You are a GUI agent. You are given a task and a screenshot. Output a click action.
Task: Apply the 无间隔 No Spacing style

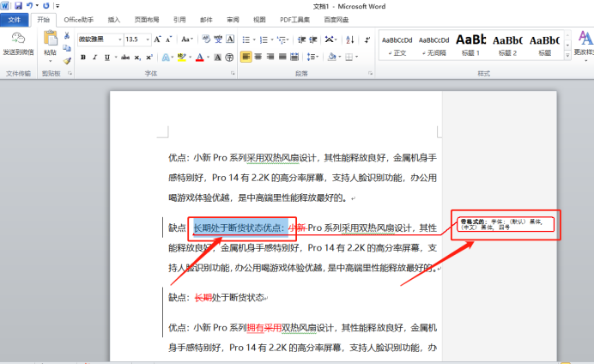[x=433, y=45]
